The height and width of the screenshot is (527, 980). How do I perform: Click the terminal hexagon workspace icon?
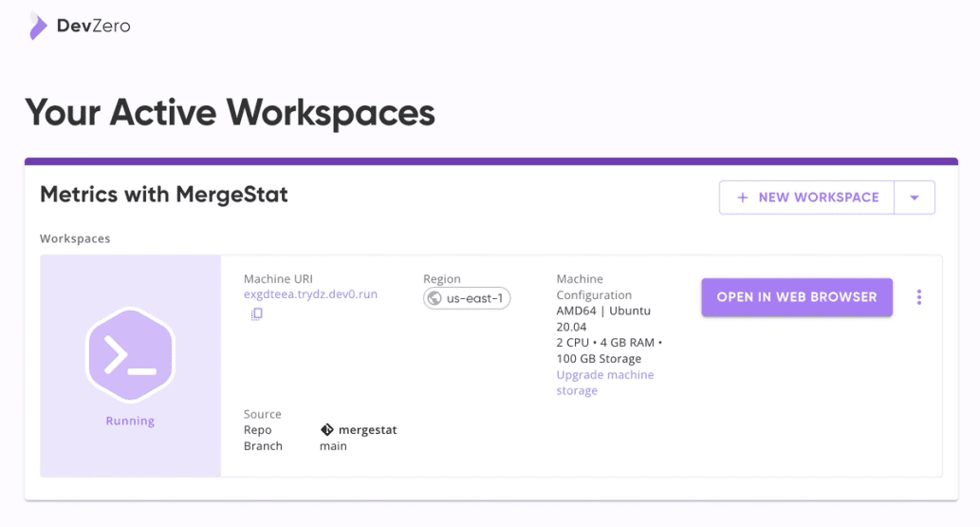click(x=130, y=354)
